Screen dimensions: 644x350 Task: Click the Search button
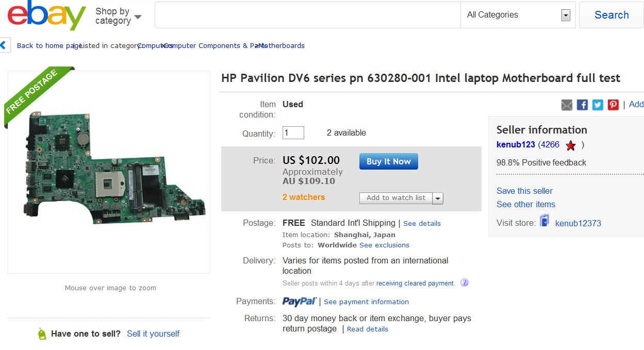(x=612, y=15)
